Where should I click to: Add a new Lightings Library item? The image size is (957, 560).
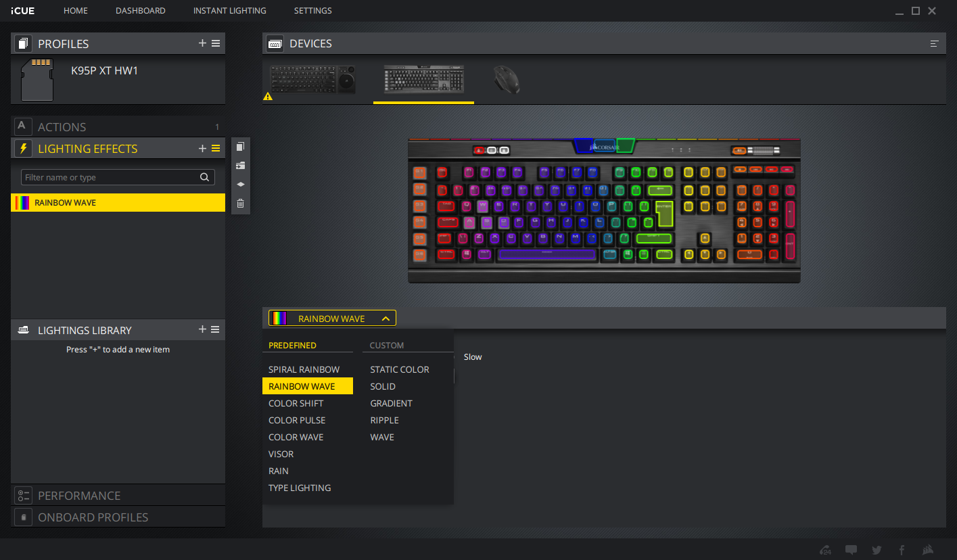pos(202,329)
